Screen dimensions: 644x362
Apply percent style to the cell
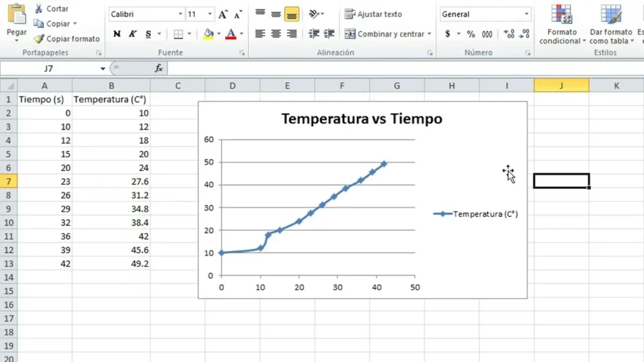470,34
